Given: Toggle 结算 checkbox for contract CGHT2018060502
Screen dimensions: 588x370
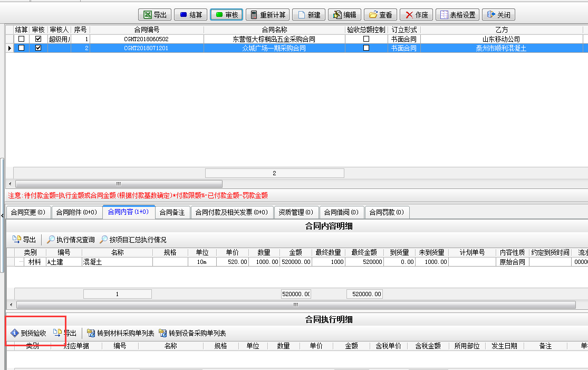Looking at the screenshot, I should pyautogui.click(x=22, y=39).
